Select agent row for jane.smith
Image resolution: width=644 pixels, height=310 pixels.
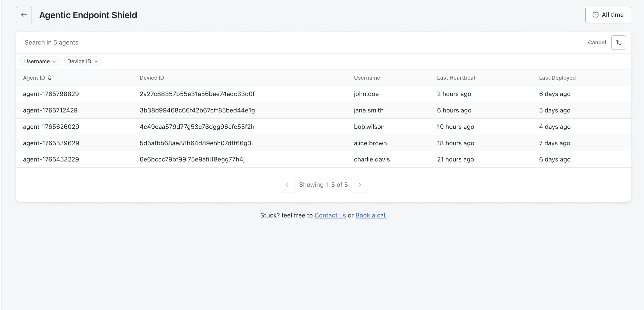click(368, 110)
